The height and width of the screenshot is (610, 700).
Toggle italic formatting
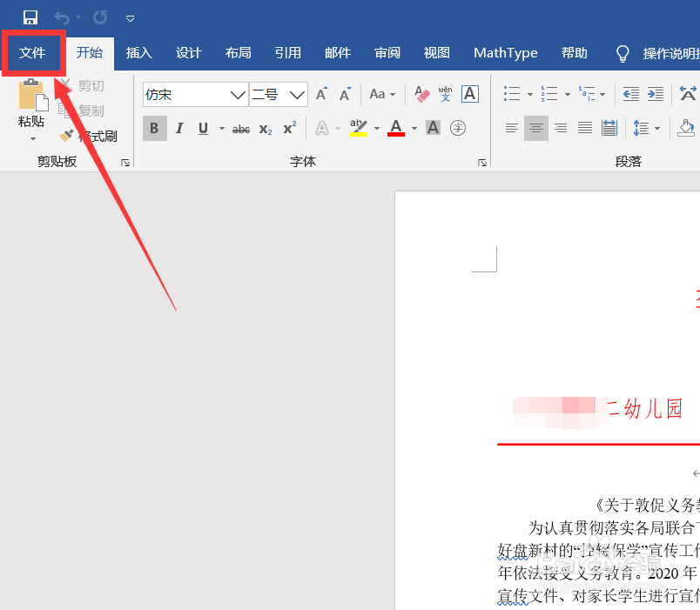click(x=178, y=128)
